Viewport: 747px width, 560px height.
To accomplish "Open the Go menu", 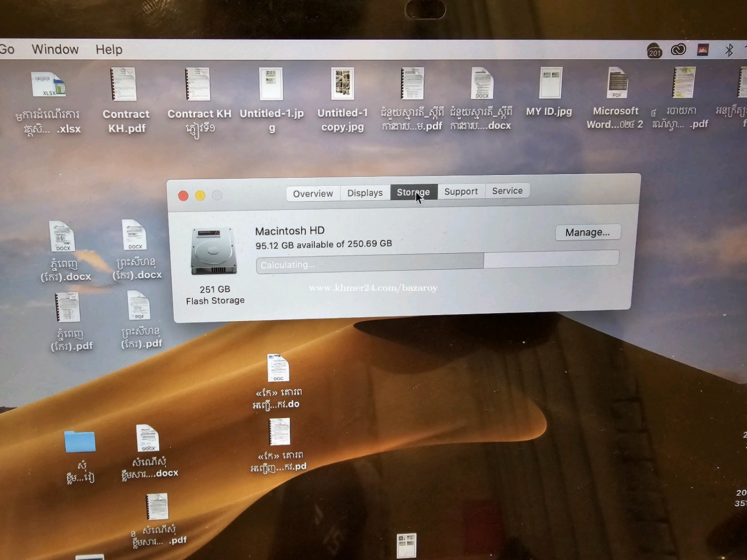I will tap(7, 49).
